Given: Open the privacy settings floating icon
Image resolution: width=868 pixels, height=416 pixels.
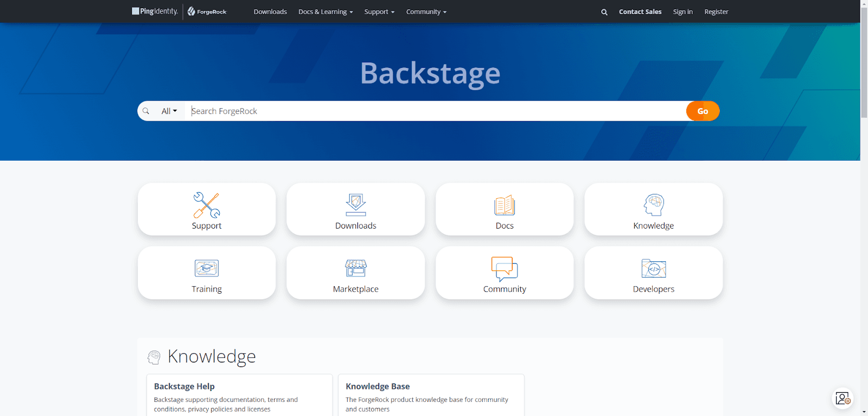Looking at the screenshot, I should (x=843, y=399).
